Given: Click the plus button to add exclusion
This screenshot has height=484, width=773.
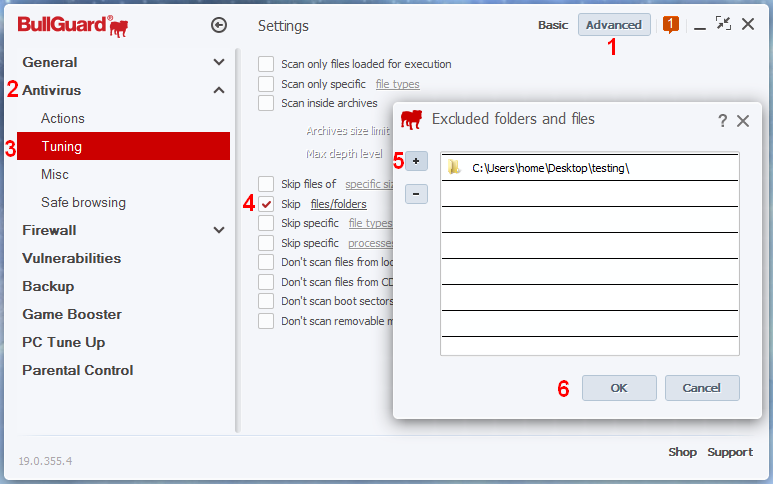Looking at the screenshot, I should pos(417,161).
